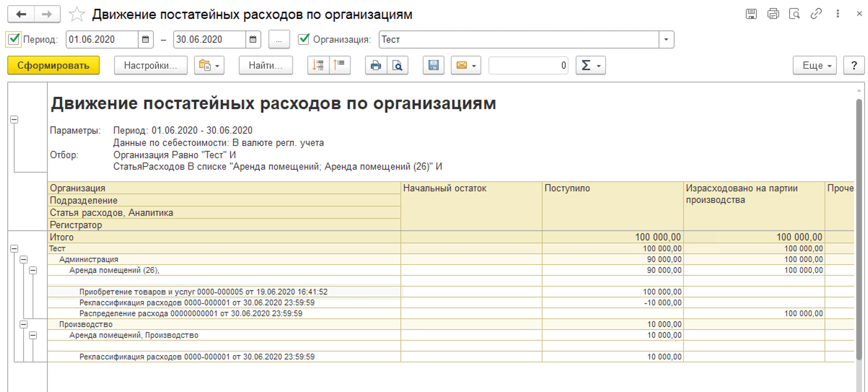Open print preview with magnifier icon
The height and width of the screenshot is (392, 868).
point(397,65)
